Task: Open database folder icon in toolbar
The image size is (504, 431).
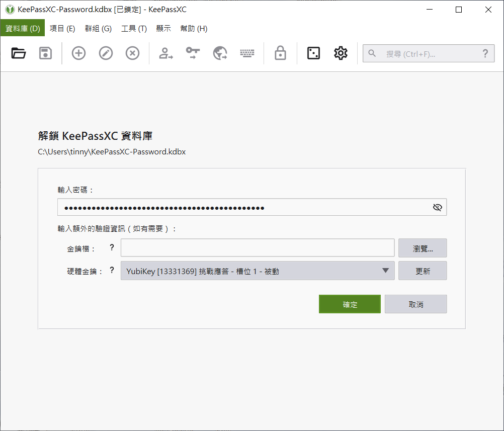Action: point(18,53)
